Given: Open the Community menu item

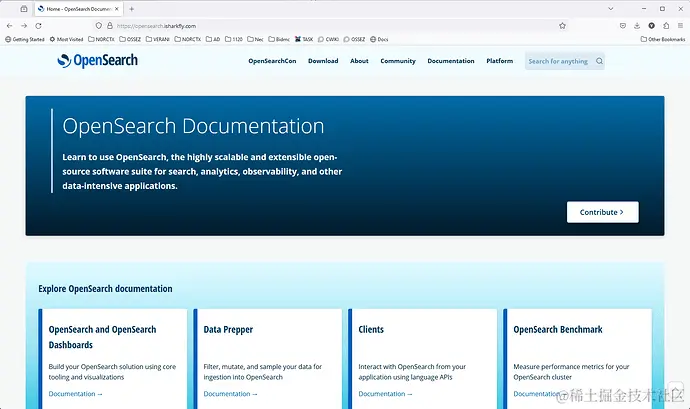Looking at the screenshot, I should coord(398,61).
